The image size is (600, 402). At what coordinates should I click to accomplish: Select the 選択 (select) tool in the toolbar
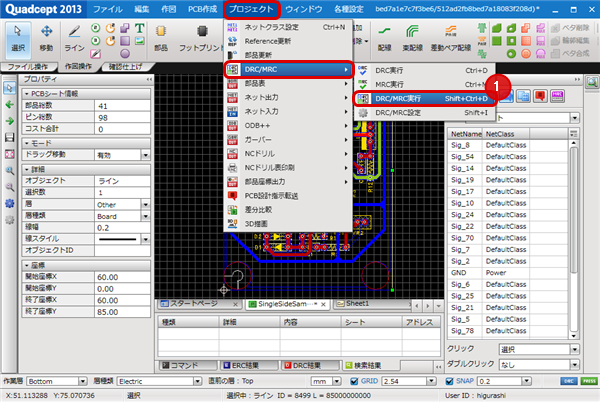click(x=18, y=39)
